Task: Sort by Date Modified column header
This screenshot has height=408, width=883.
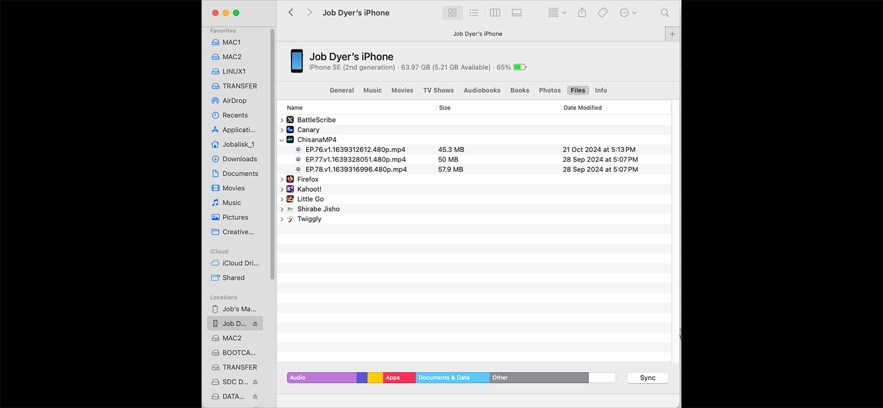Action: coord(582,107)
